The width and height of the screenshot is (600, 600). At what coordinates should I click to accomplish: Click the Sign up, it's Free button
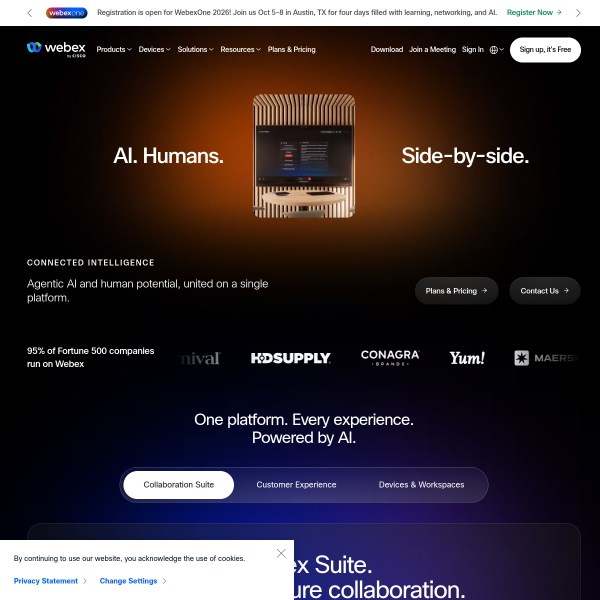(545, 50)
